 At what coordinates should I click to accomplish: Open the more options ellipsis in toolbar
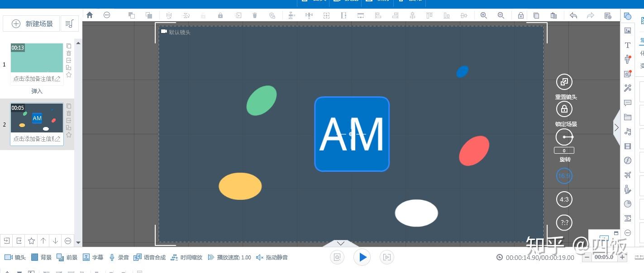tap(107, 15)
